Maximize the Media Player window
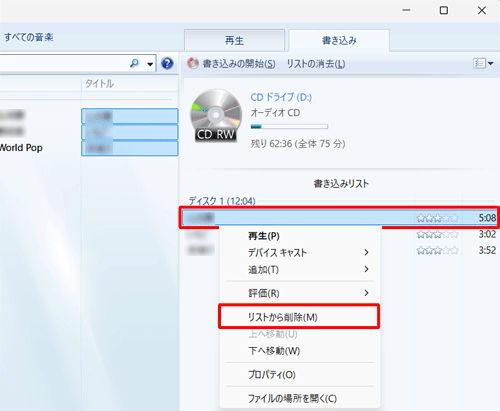The width and height of the screenshot is (500, 411). (444, 10)
